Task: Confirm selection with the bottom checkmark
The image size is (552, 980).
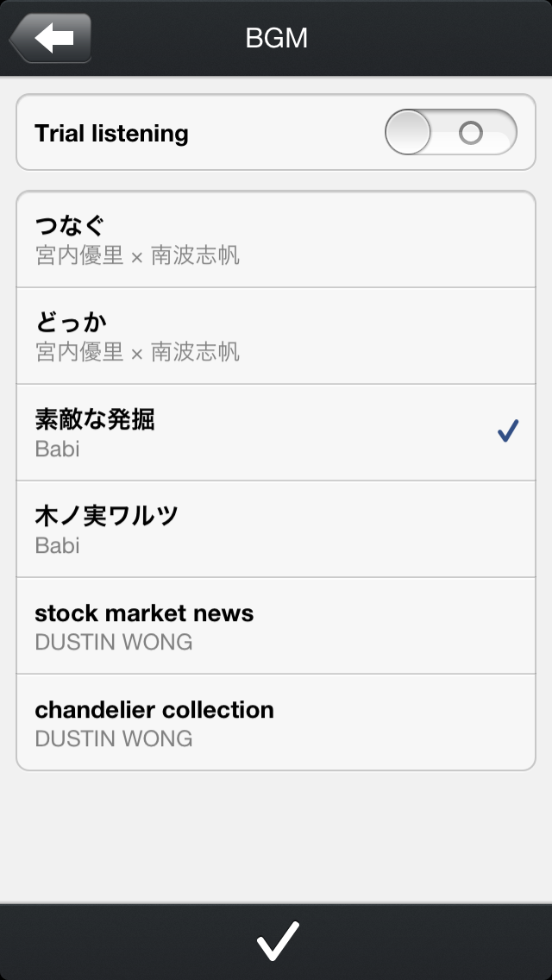Action: 277,940
